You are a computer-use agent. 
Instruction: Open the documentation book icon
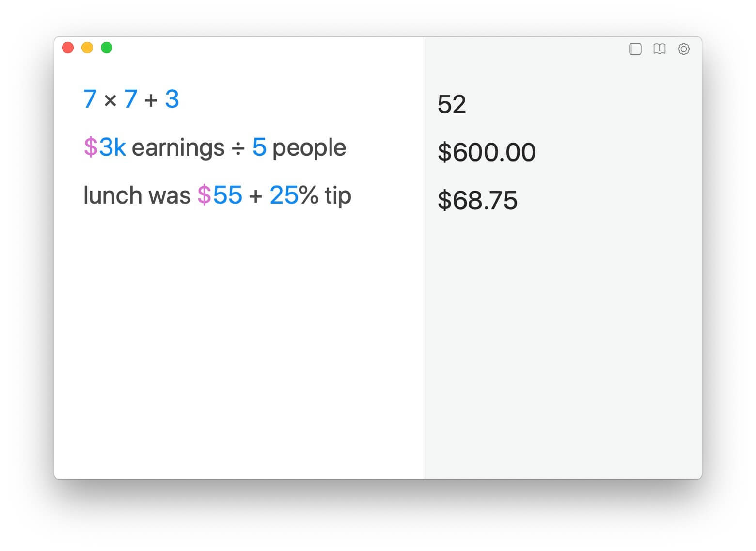pos(659,49)
